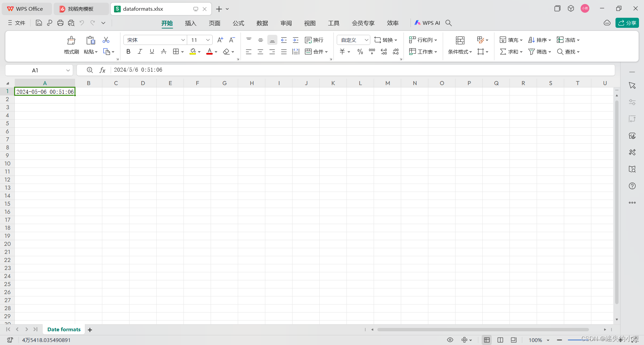Click the Undo arrow icon
The width and height of the screenshot is (644, 345).
pyautogui.click(x=82, y=23)
